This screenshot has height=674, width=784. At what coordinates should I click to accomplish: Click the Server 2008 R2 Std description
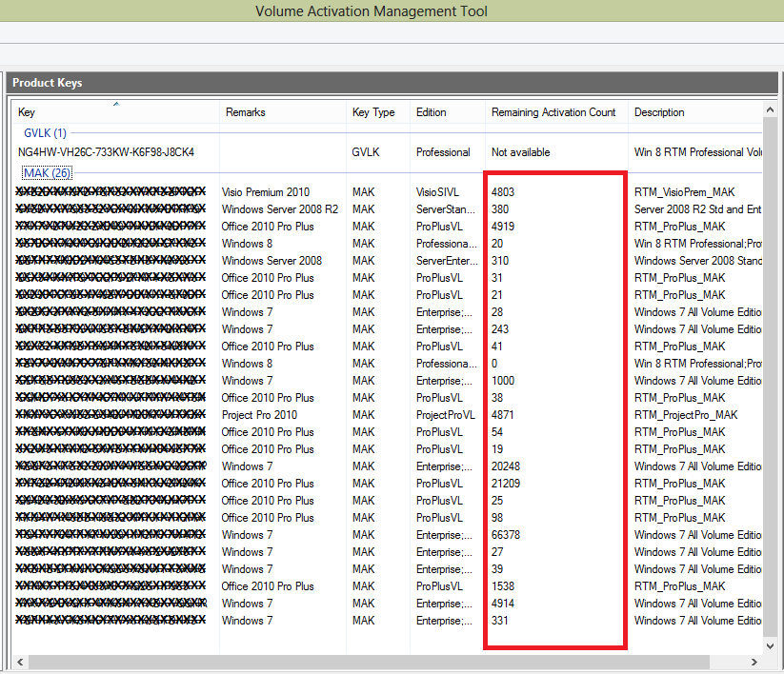coord(698,208)
